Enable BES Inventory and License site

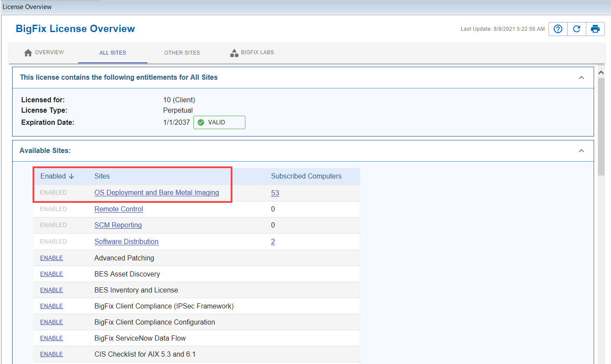coord(52,290)
